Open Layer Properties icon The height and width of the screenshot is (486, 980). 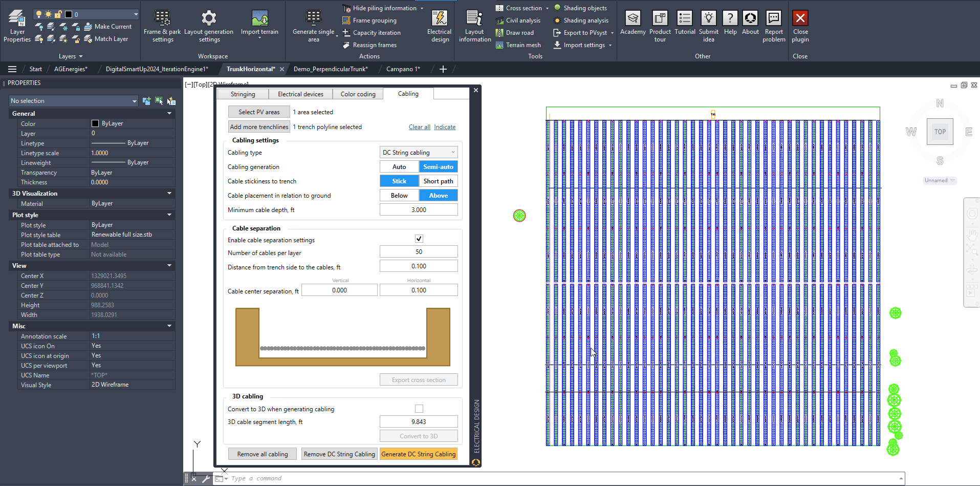pos(17,18)
